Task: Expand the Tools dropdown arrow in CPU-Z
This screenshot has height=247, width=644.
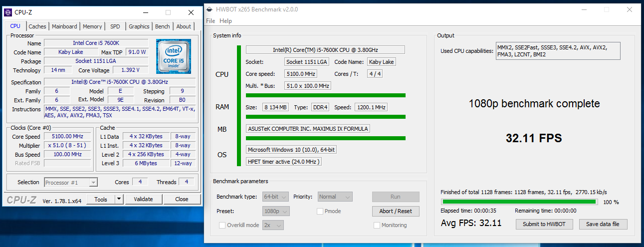Action: [119, 199]
